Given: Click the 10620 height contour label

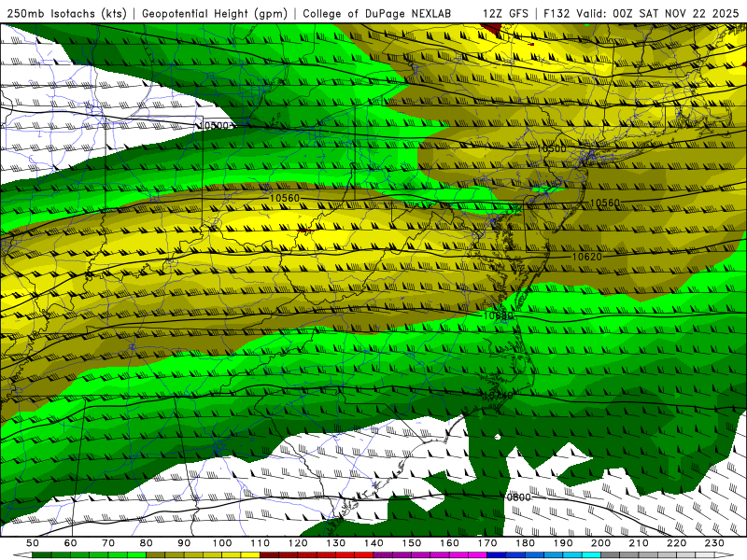Looking at the screenshot, I should click(587, 258).
